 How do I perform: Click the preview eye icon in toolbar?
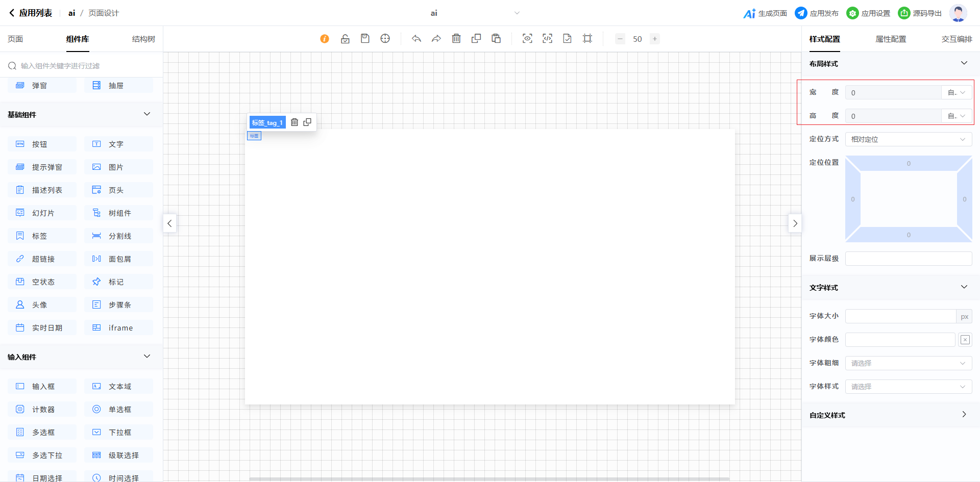(527, 39)
